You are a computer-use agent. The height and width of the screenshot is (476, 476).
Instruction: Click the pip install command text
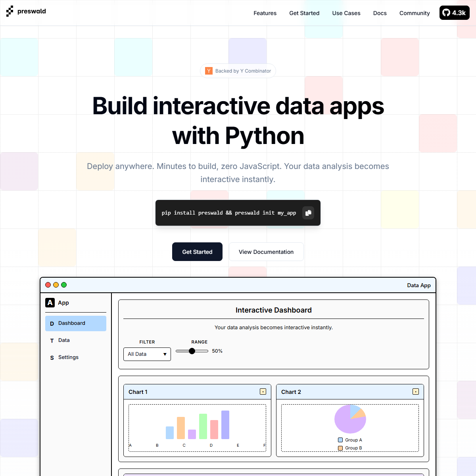229,213
